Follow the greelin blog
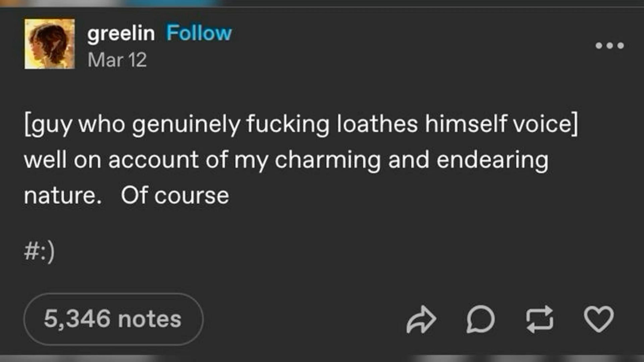This screenshot has width=644, height=362. tap(199, 33)
